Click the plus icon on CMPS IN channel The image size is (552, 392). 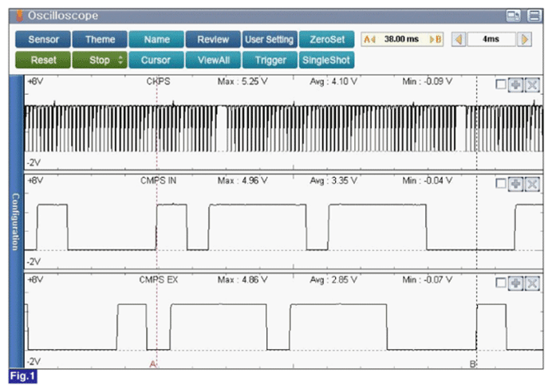point(515,183)
